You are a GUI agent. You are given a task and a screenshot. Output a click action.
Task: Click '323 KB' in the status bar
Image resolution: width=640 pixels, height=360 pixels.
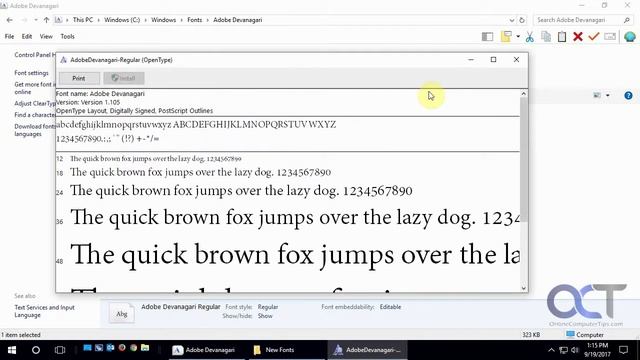(531, 335)
